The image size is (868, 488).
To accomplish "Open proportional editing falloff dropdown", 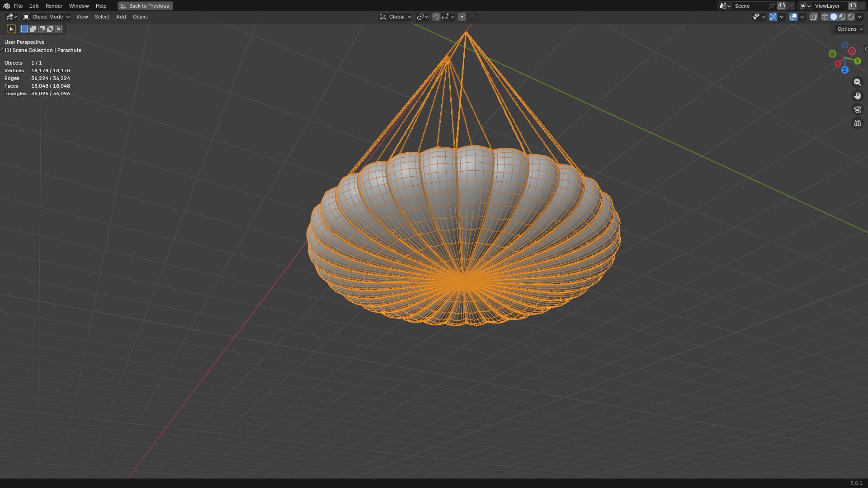I will (x=474, y=17).
